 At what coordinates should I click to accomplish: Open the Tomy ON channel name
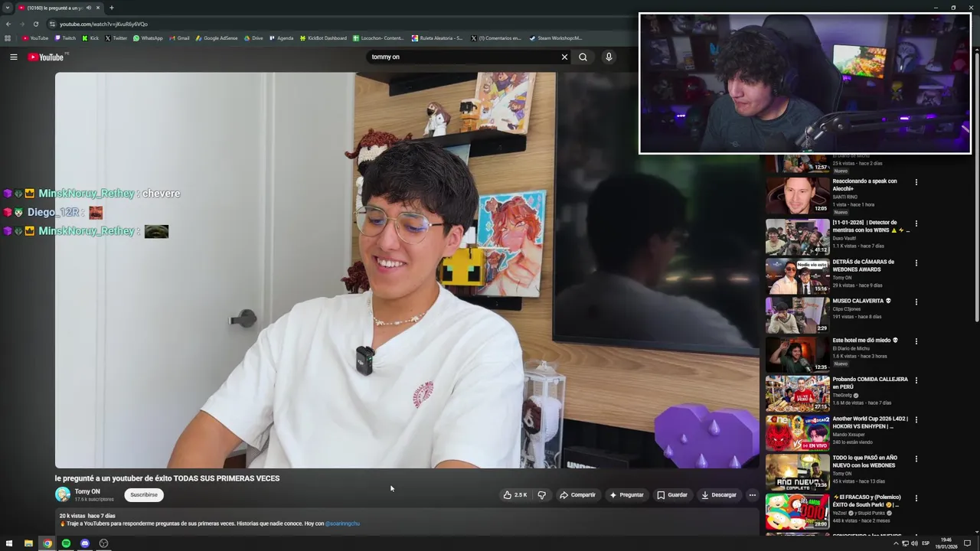pos(87,491)
